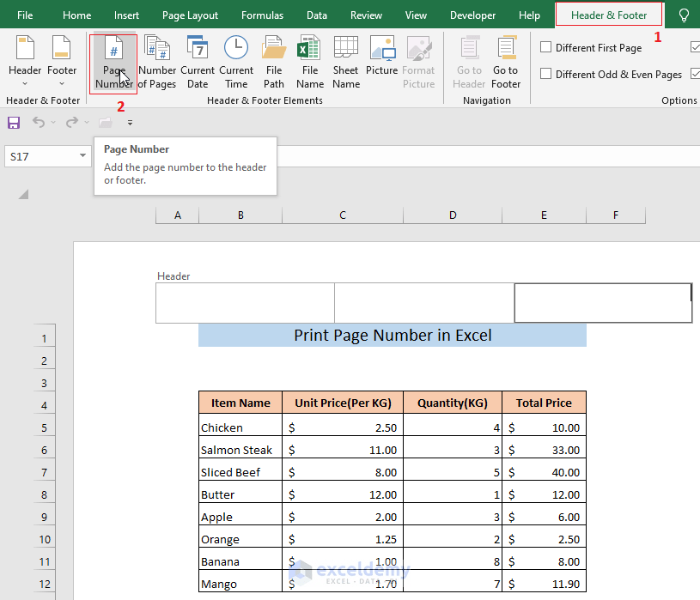Insert the Sheet Name element
Screen dimensions: 700x600
(345, 60)
